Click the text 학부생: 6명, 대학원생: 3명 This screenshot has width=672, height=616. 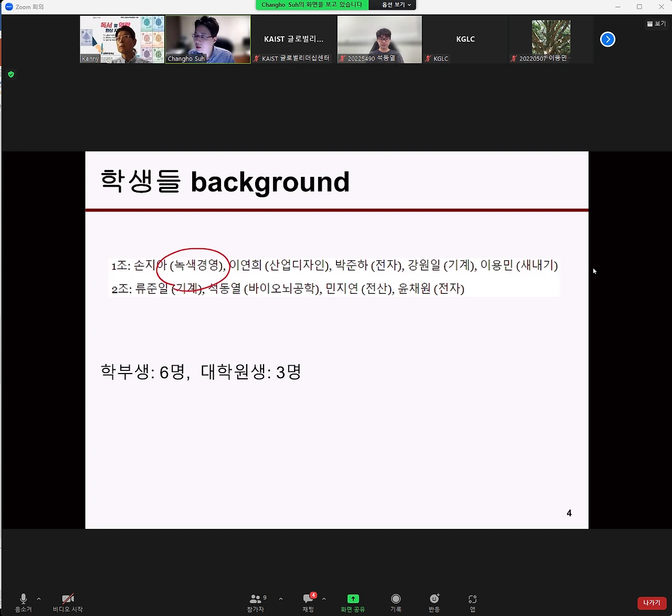201,371
